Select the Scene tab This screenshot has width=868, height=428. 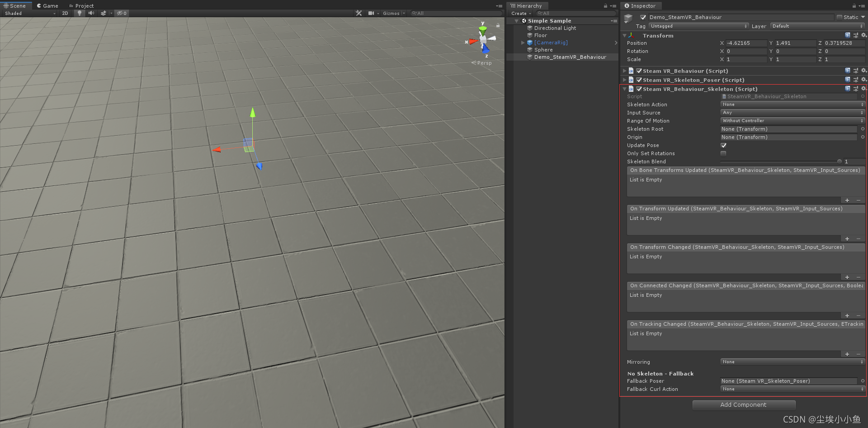coord(15,6)
